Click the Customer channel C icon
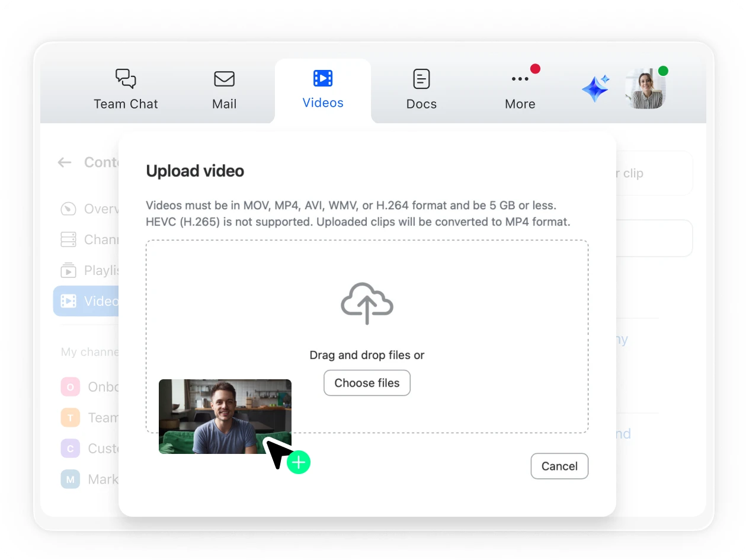 pyautogui.click(x=70, y=448)
